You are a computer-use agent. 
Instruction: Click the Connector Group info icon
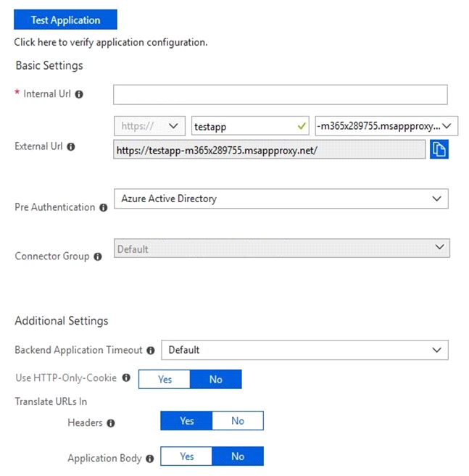[x=98, y=256]
